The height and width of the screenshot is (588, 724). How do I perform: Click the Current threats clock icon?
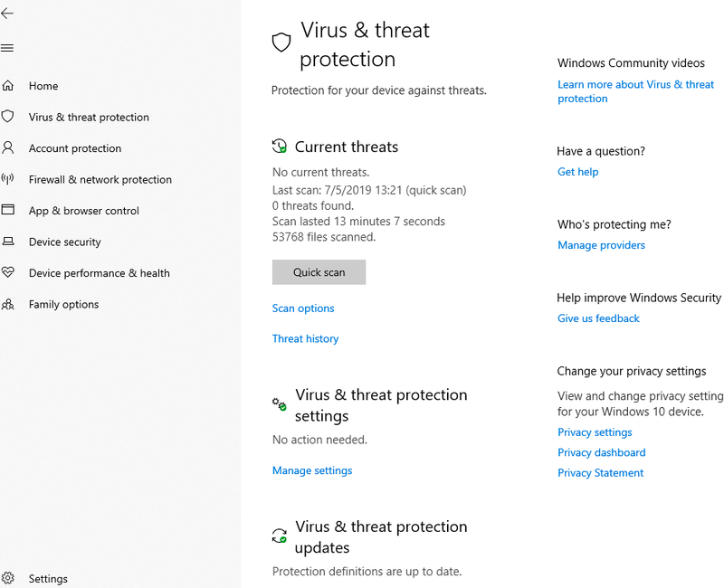pos(280,146)
